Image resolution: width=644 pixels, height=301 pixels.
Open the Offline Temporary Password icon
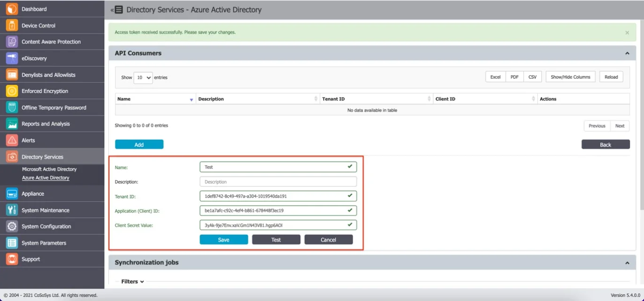pos(12,108)
